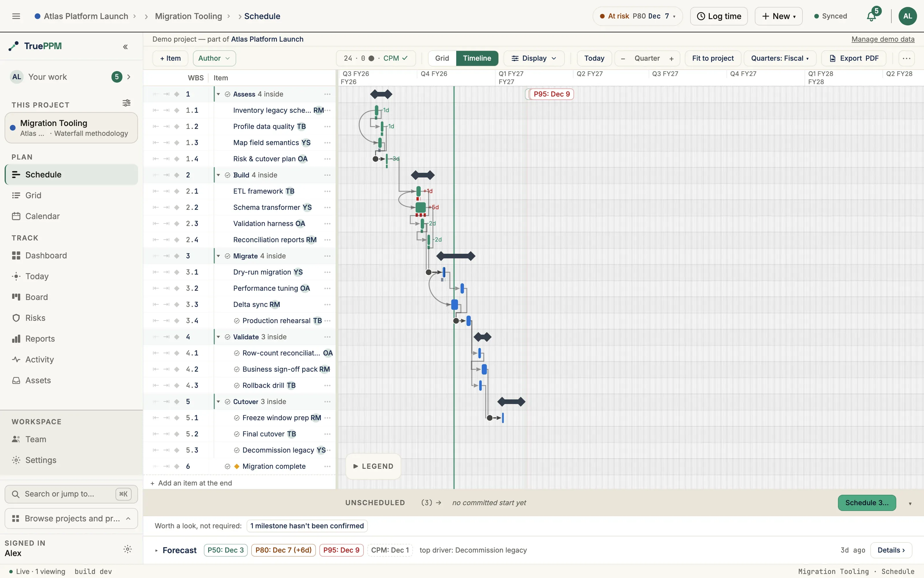Click milestone diamond on Final cutover row

177,434
